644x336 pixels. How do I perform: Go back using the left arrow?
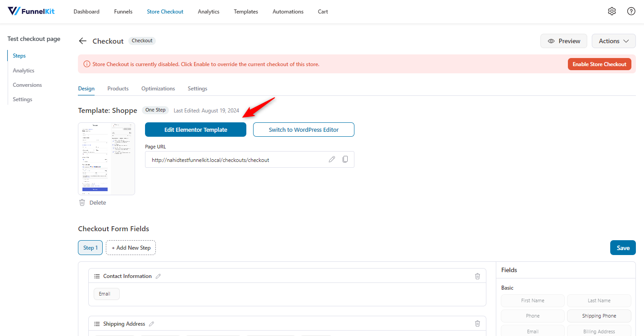[x=82, y=41]
